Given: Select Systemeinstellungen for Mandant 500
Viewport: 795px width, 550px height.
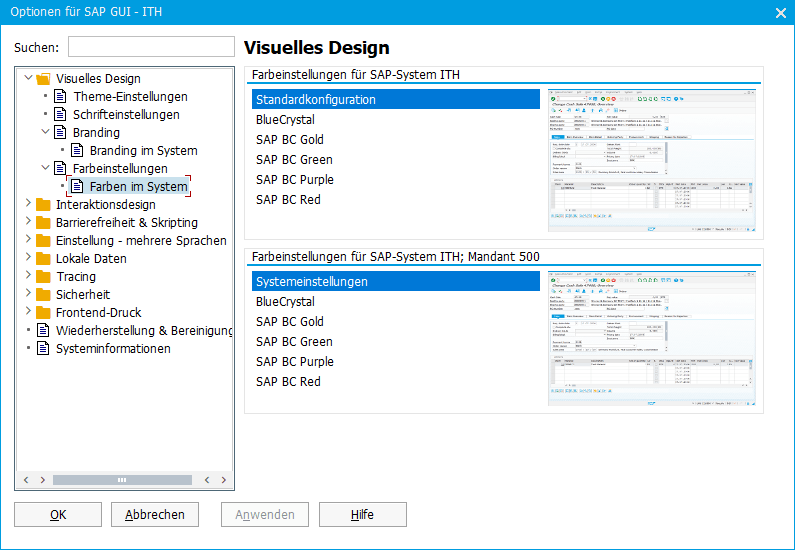Looking at the screenshot, I should pos(396,281).
